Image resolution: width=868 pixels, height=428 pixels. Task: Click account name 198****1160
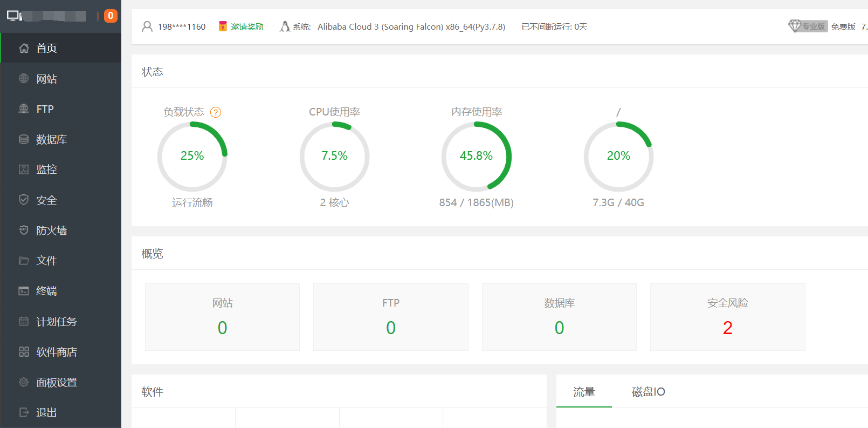pos(182,27)
